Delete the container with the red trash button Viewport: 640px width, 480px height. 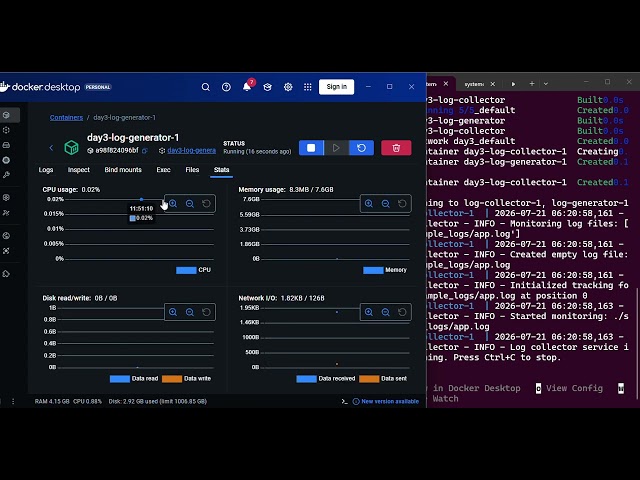[396, 148]
